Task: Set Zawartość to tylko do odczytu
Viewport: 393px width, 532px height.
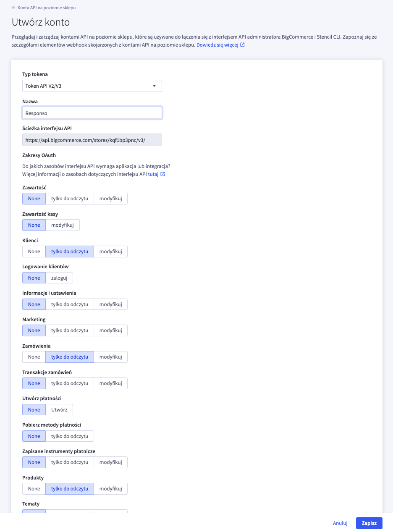Action: tap(70, 199)
